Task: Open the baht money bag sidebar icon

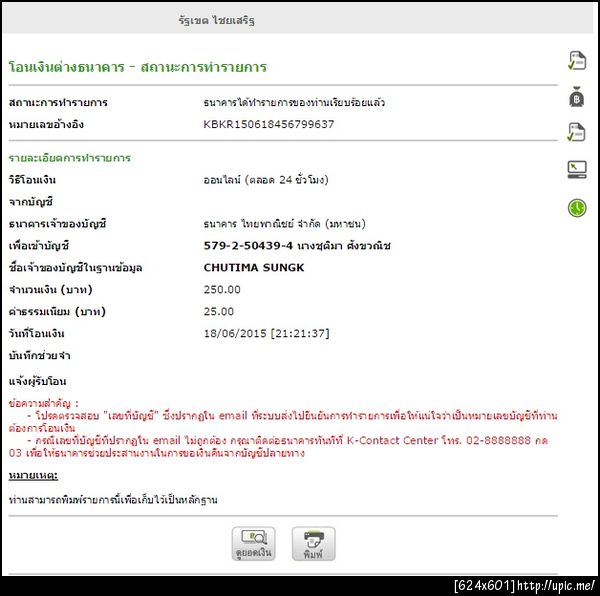Action: 577,96
